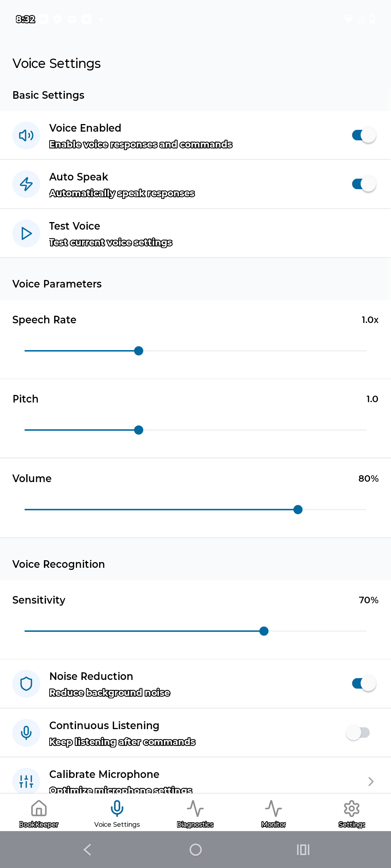Tap the microphone icon for Continuous Listening
Viewport: 391px width, 868px height.
pos(26,733)
